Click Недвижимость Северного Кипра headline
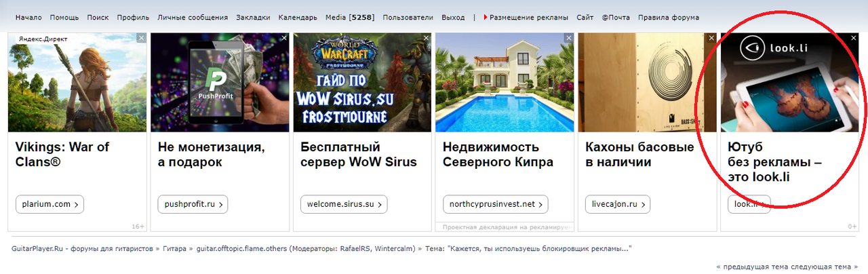Screen dimensions: 868x274 pos(498,155)
